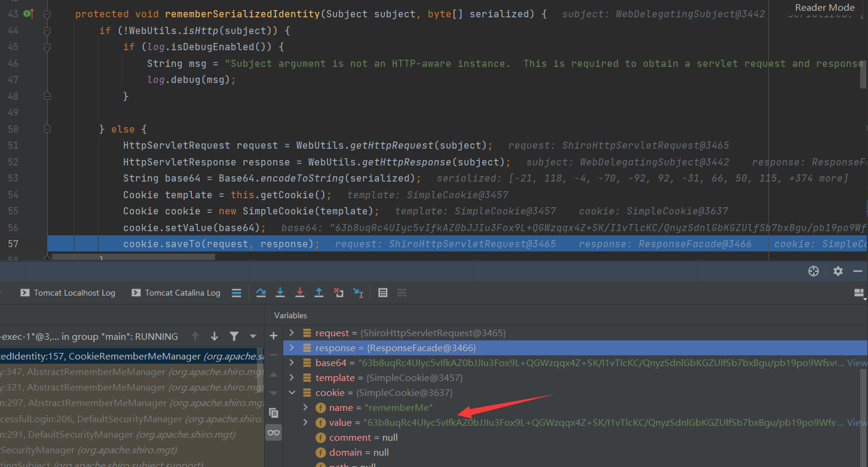This screenshot has height=467, width=868.
Task: Click the RUNNING thread selector text
Action: click(x=89, y=336)
